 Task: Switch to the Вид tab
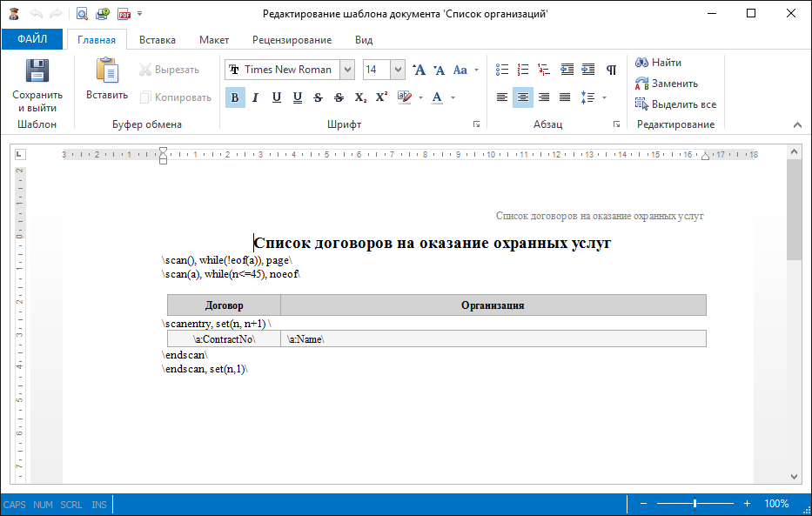(x=364, y=40)
